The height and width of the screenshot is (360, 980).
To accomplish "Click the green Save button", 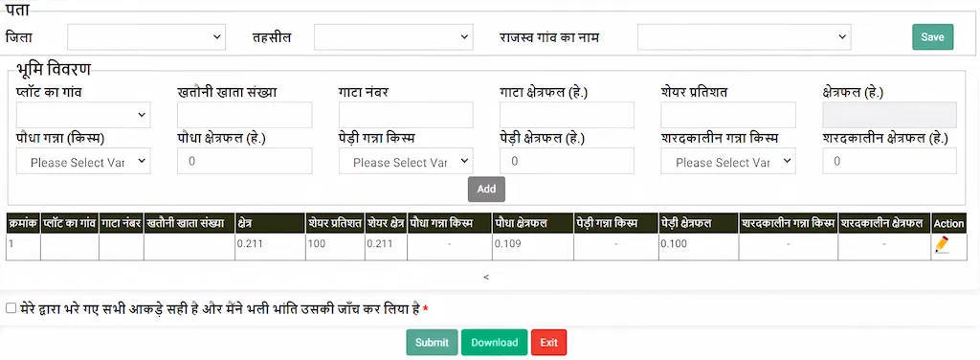I will tap(932, 37).
